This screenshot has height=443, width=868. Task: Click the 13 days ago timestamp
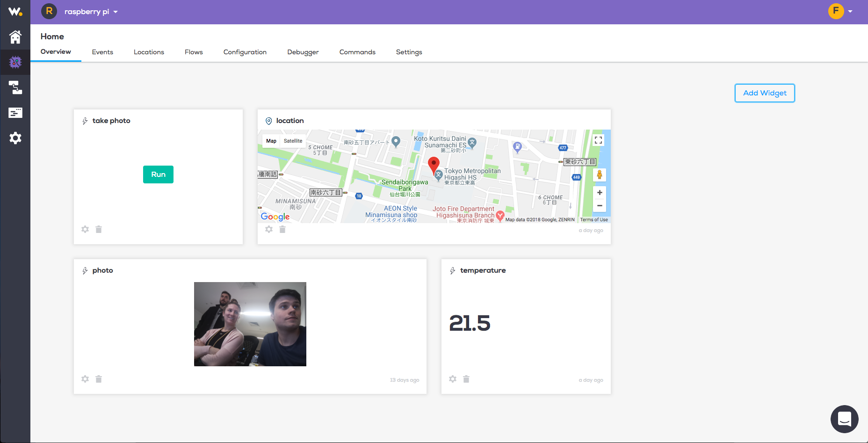(405, 380)
